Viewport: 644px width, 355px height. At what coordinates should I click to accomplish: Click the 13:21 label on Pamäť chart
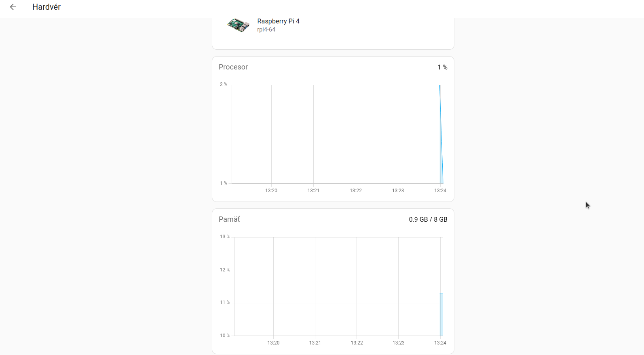[x=315, y=343]
